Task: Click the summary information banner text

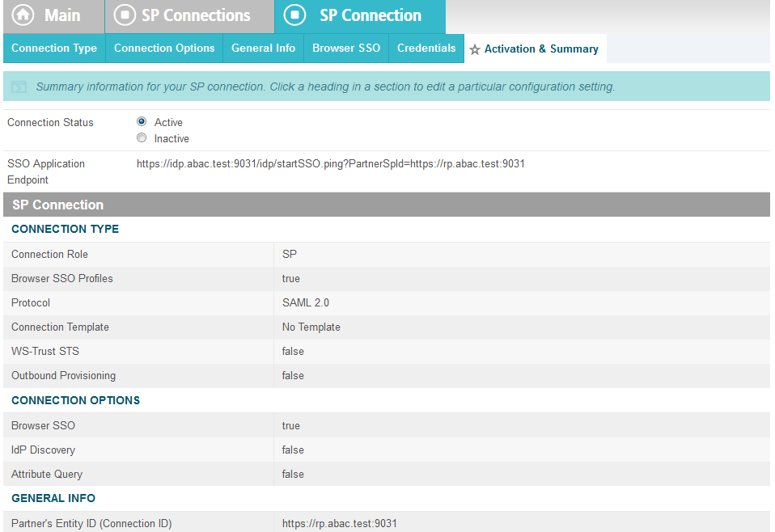Action: (325, 87)
